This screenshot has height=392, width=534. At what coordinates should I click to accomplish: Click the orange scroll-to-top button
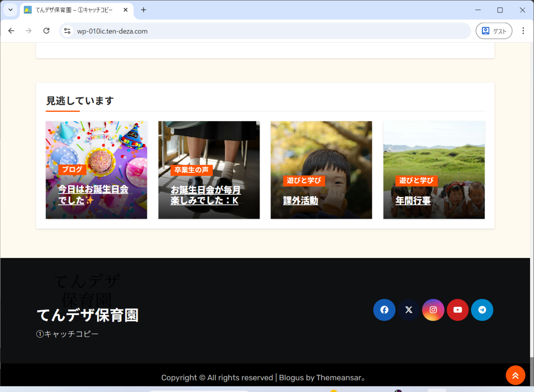[515, 375]
